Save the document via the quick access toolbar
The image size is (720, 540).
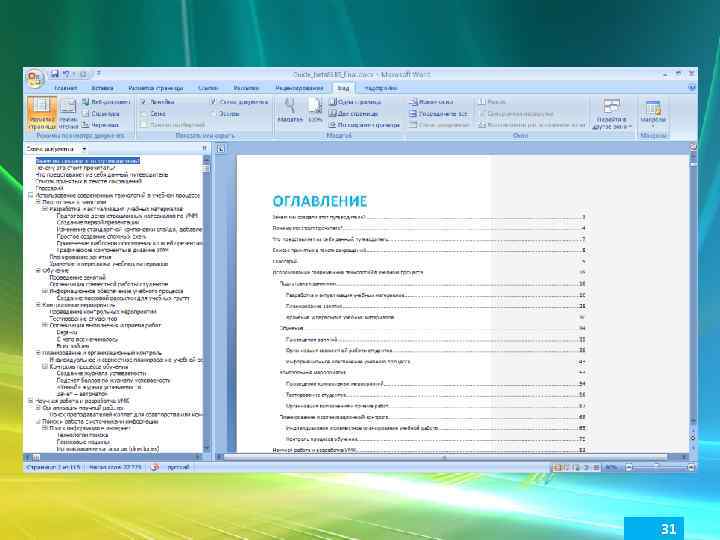(55, 73)
